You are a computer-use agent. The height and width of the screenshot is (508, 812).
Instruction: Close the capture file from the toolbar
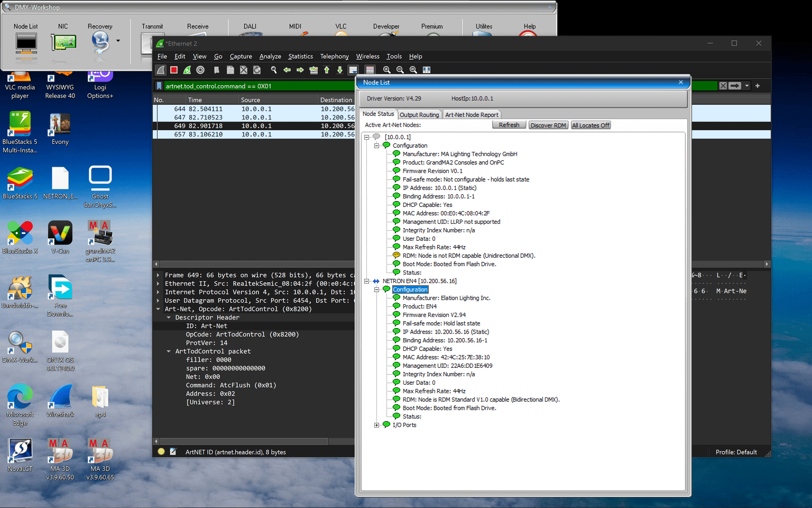(244, 70)
